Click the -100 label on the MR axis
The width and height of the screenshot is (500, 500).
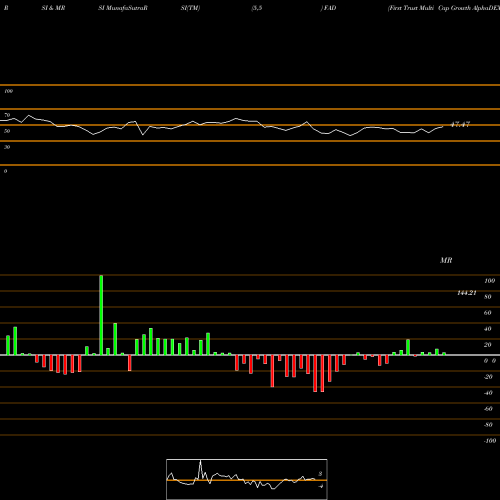[x=490, y=441]
